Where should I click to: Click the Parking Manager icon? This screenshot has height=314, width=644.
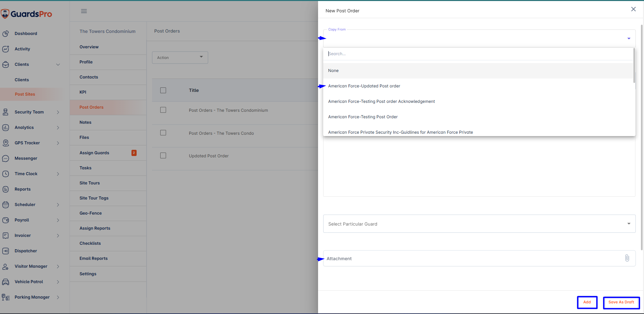pos(5,297)
